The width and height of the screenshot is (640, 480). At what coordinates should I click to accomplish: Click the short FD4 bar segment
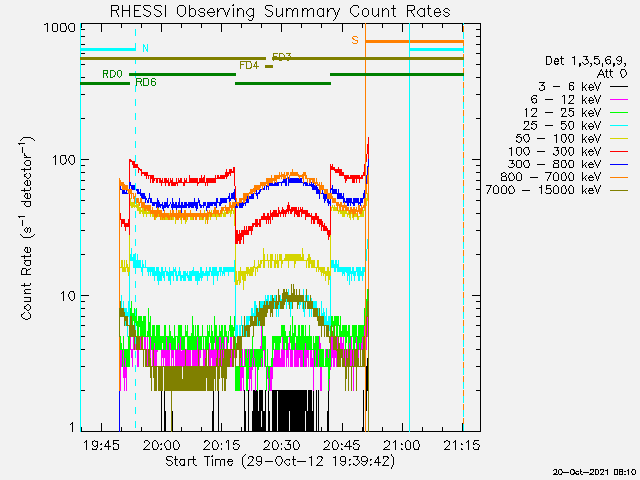point(269,66)
